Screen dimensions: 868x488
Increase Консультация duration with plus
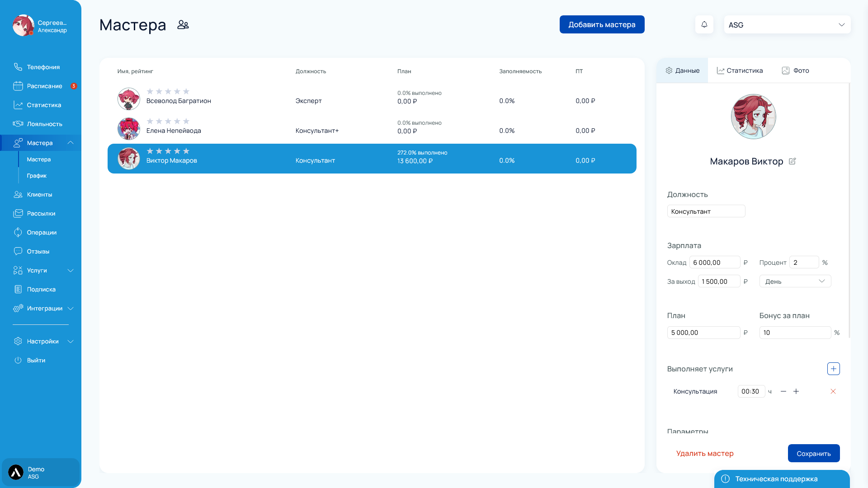(x=796, y=391)
